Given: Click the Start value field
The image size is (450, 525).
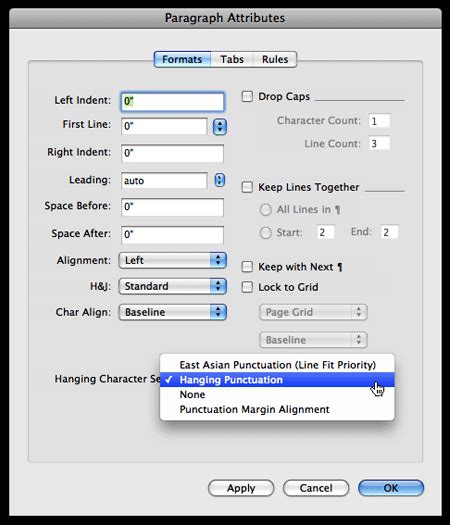Looking at the screenshot, I should 325,232.
